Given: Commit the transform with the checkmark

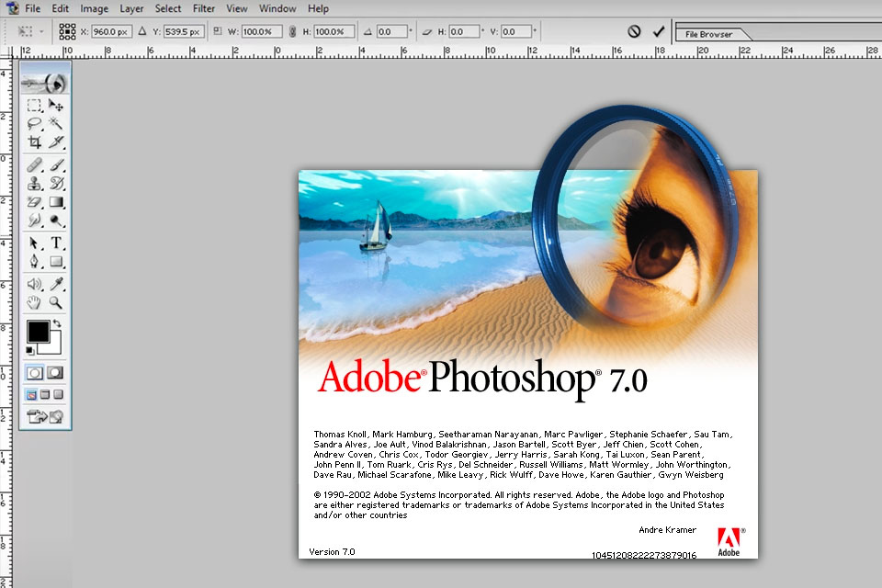Looking at the screenshot, I should (658, 29).
